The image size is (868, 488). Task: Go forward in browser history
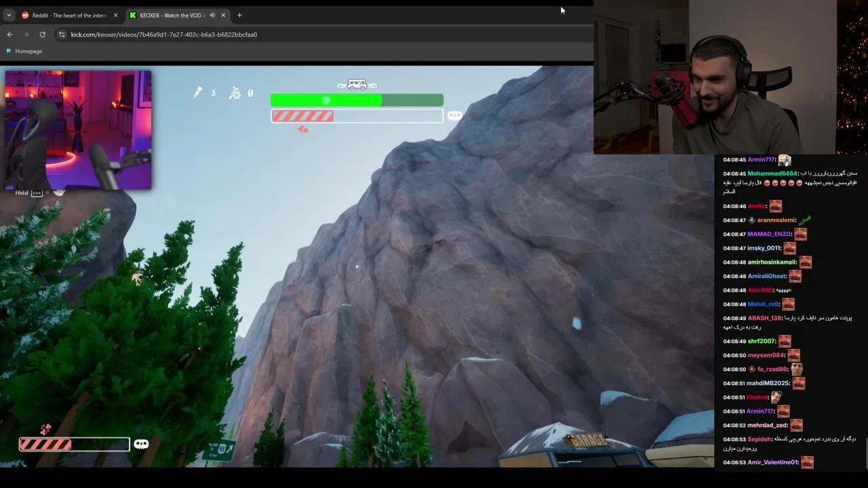coord(26,35)
